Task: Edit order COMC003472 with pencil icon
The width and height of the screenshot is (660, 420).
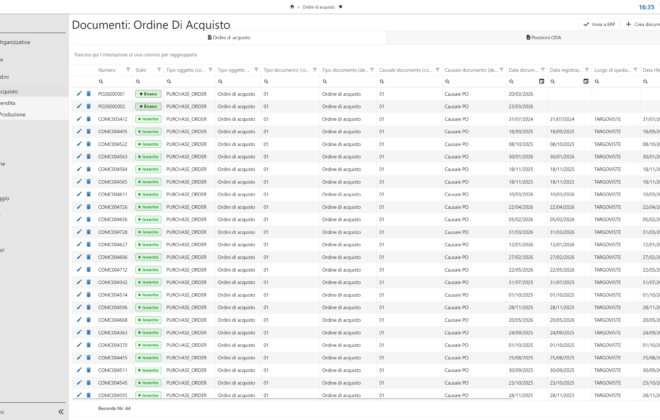Action: coord(79,119)
